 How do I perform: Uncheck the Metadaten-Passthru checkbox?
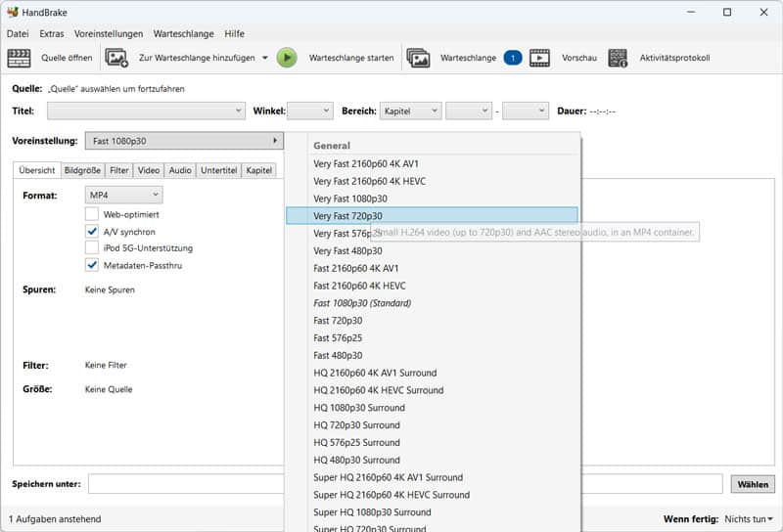point(92,265)
